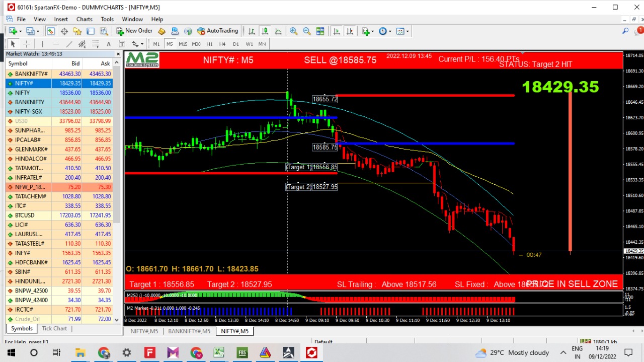Open the Windows Start menu
644x362 pixels.
pos(11,352)
